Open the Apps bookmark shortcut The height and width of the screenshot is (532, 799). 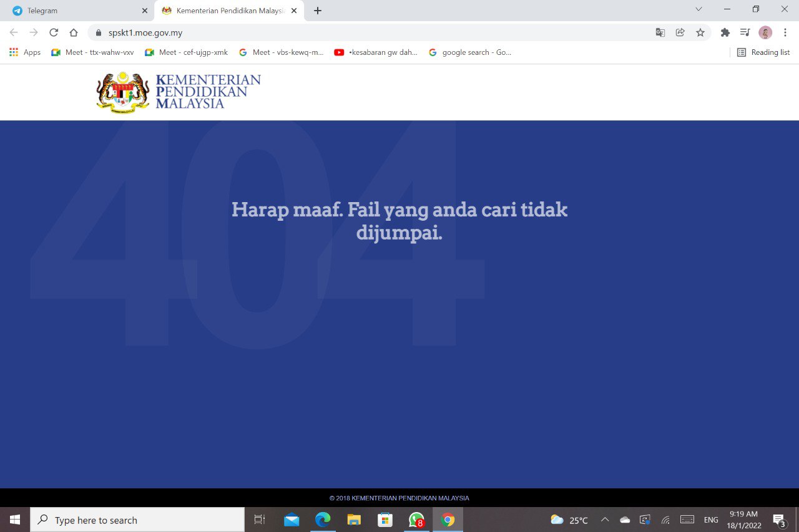(x=25, y=52)
